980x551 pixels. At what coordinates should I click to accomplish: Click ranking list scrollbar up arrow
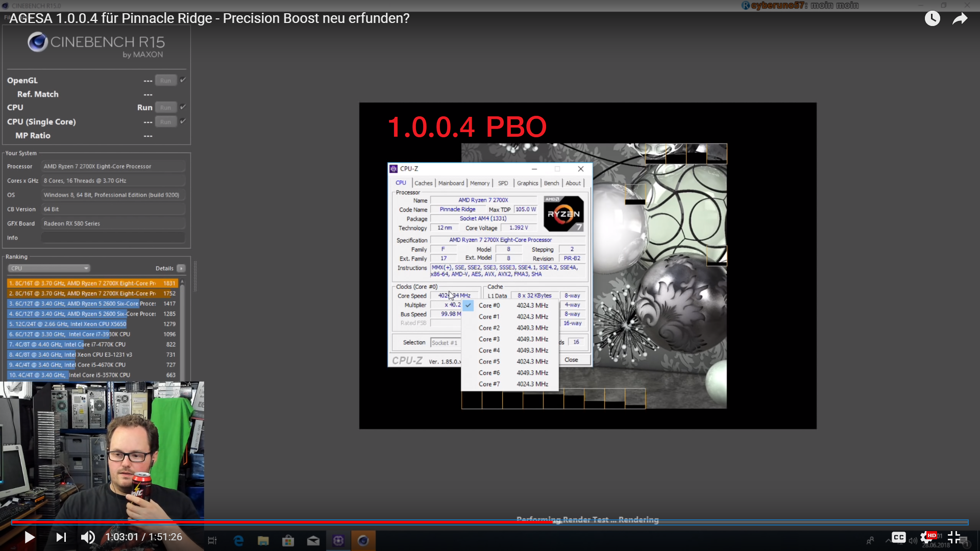pos(182,282)
